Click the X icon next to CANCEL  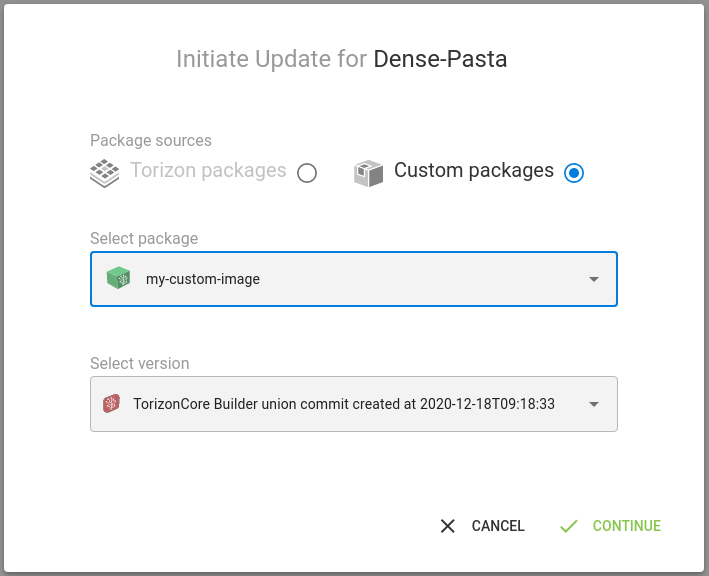(x=448, y=526)
